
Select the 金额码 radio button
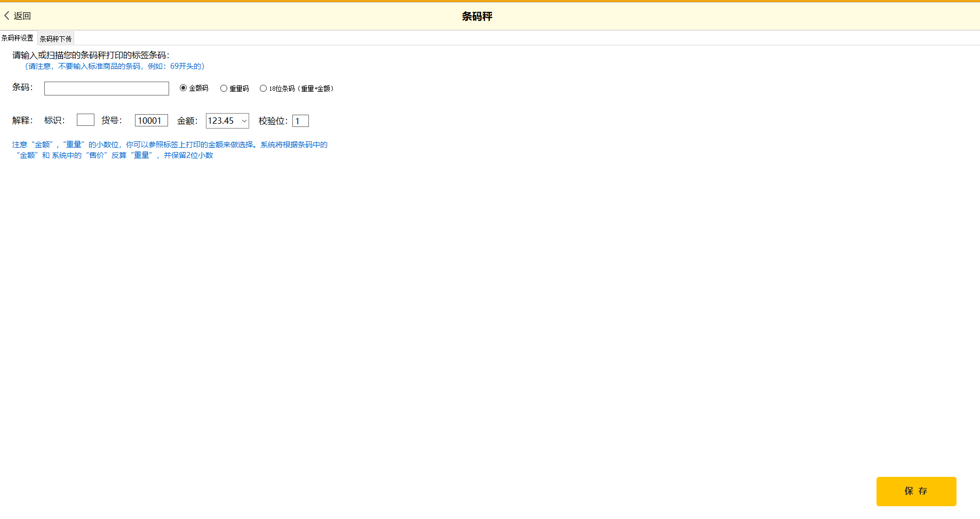coord(184,88)
